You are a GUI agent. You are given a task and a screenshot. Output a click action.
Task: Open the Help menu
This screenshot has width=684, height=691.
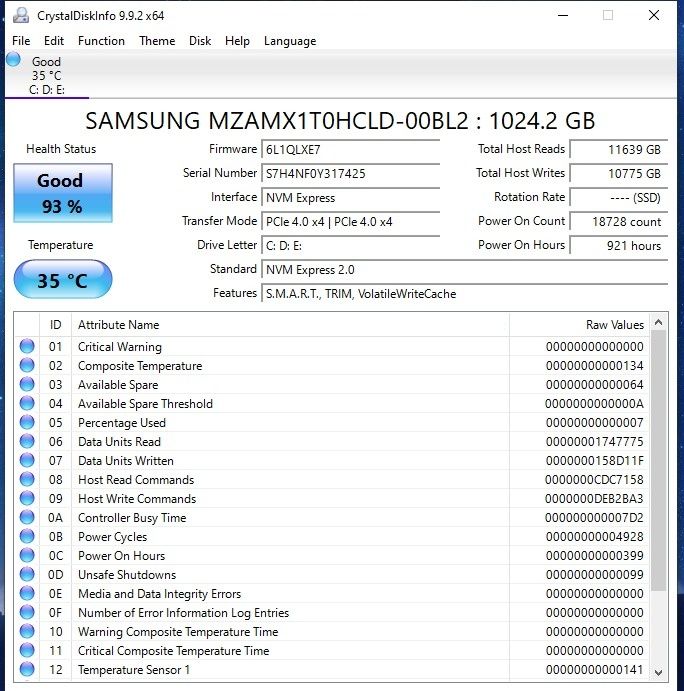pyautogui.click(x=237, y=41)
